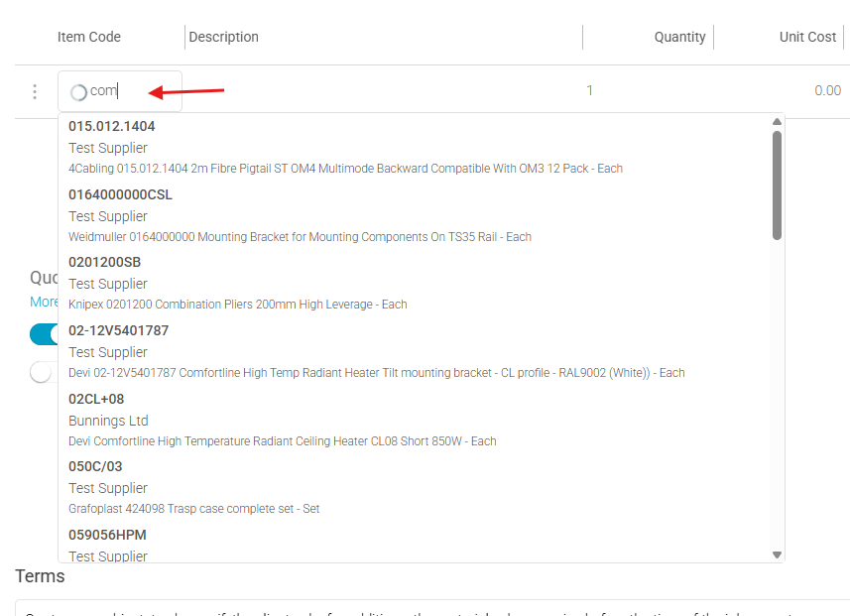
Task: Toggle the blue enabled switch
Action: click(44, 334)
